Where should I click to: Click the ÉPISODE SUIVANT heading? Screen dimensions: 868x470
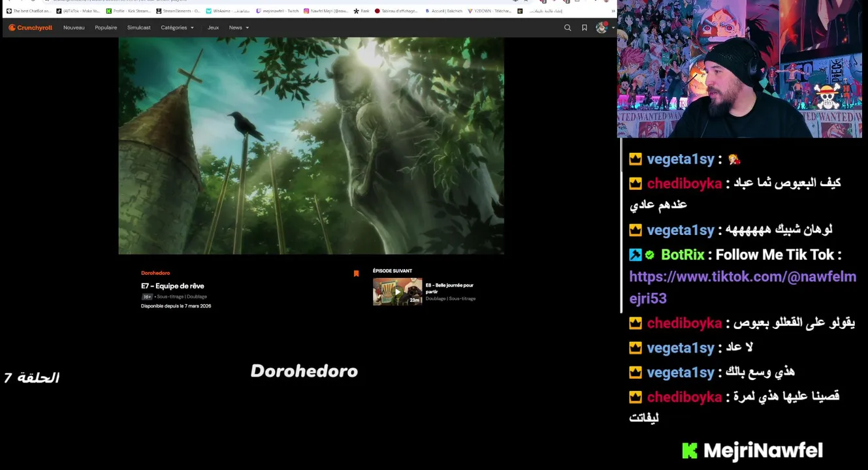coord(393,271)
